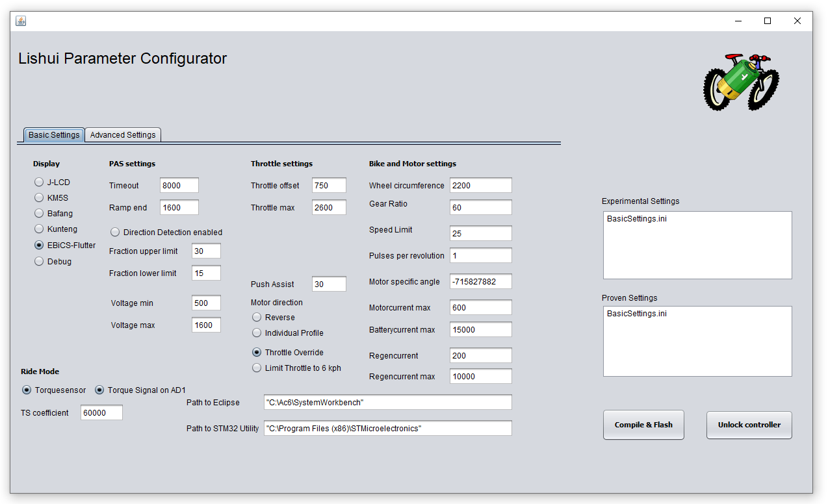The width and height of the screenshot is (828, 504).
Task: Click the PAS Timeout field
Action: [179, 185]
